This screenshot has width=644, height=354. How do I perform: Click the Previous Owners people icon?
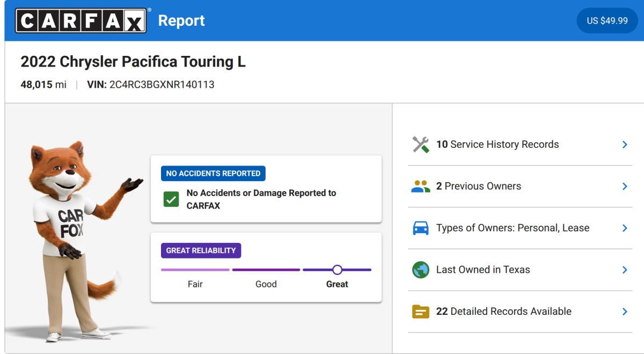click(x=421, y=186)
